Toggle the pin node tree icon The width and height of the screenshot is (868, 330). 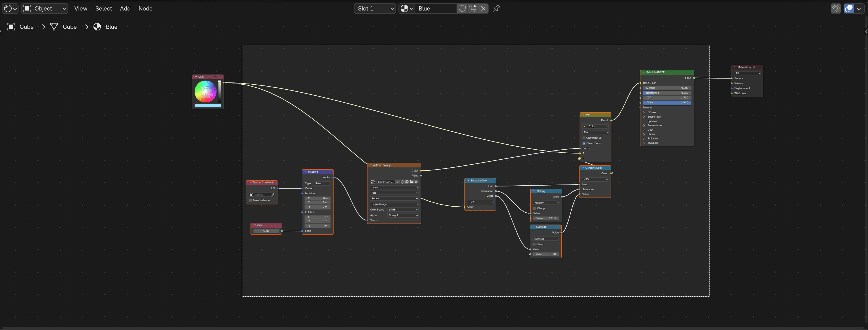[496, 8]
